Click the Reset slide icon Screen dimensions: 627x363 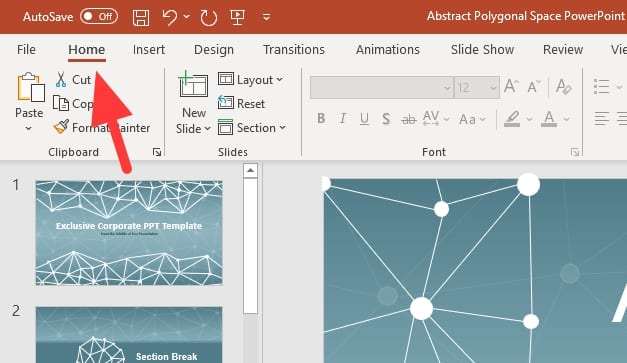pyautogui.click(x=226, y=103)
